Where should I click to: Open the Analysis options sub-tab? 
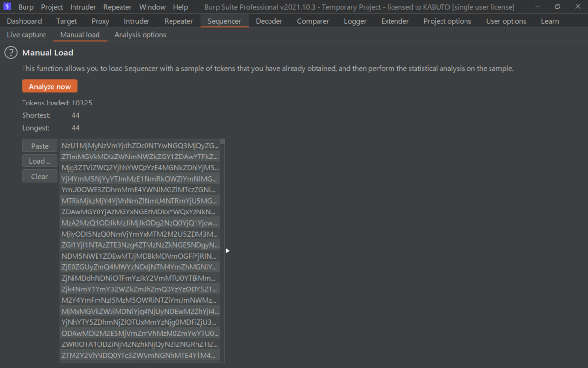pos(140,35)
